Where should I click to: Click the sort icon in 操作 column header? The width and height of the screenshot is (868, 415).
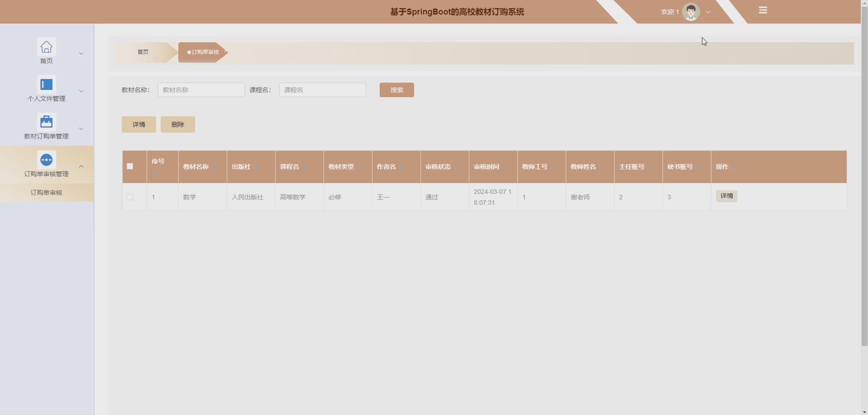pos(735,167)
